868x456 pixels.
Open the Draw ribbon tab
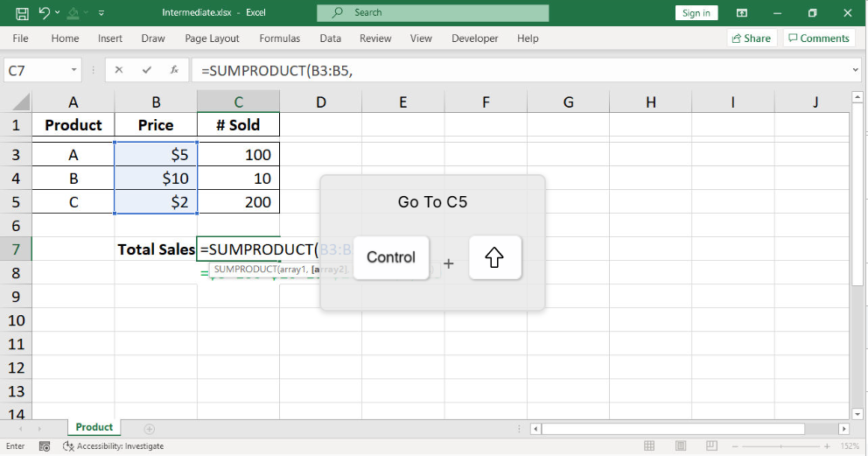pos(153,39)
